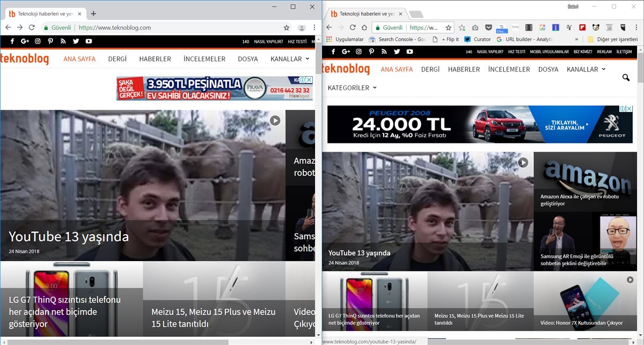Open Search Console bookmark in the right window

[397, 39]
